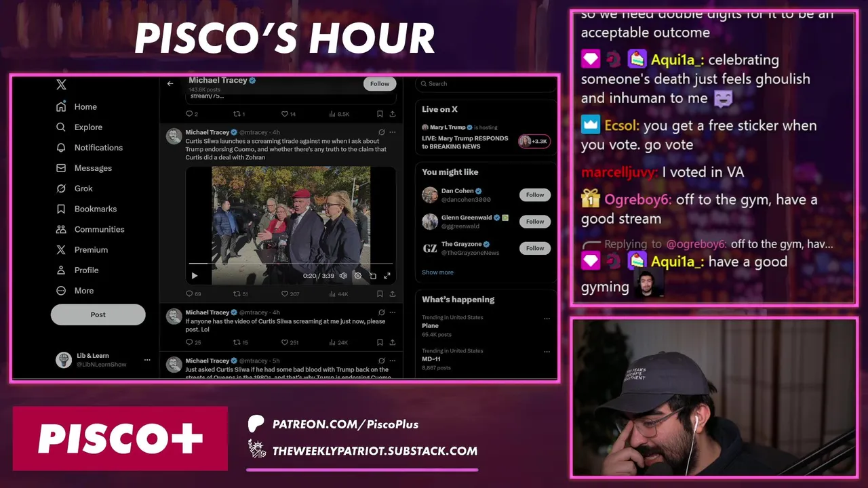Open Lib & Learn account options dots
This screenshot has height=488, width=868.
click(147, 360)
